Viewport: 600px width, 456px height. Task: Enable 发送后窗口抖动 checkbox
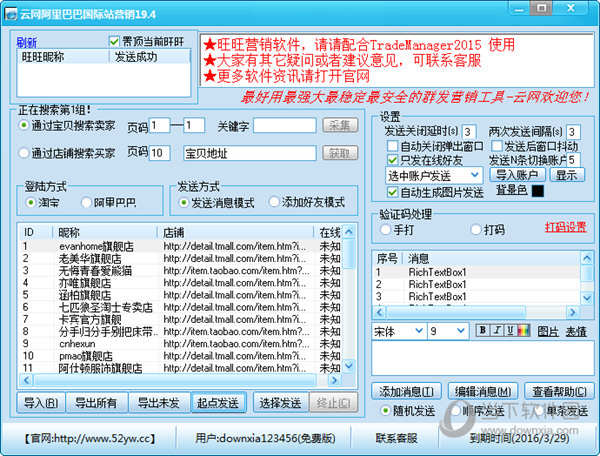(496, 146)
